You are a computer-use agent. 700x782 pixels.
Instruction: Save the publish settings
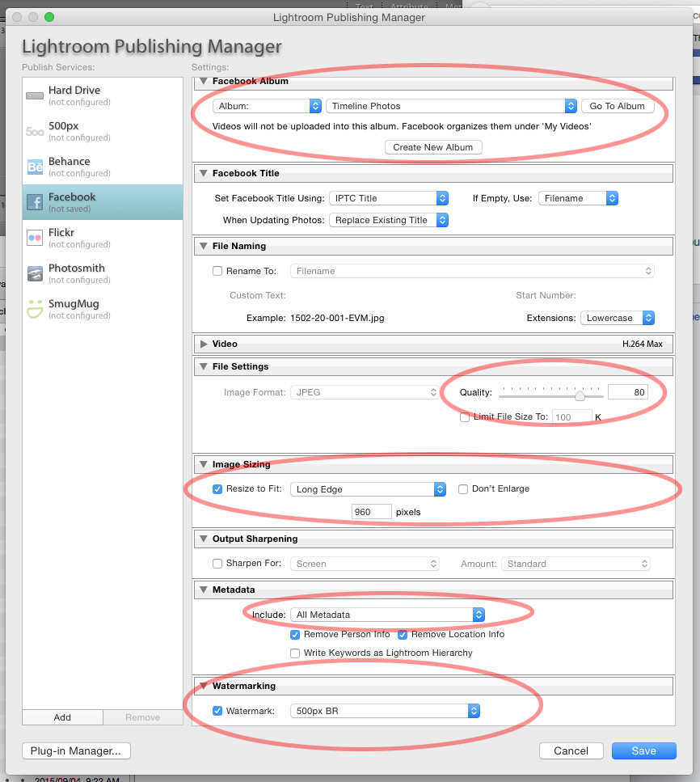tap(643, 750)
